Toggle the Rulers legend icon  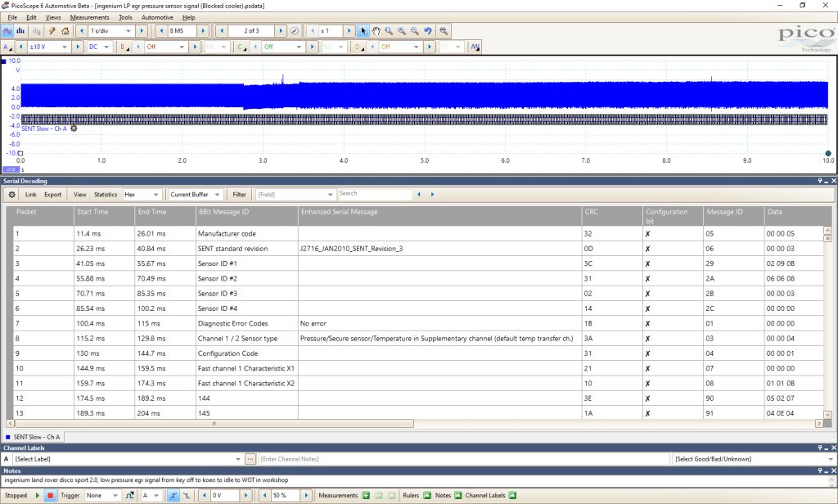tap(427, 496)
